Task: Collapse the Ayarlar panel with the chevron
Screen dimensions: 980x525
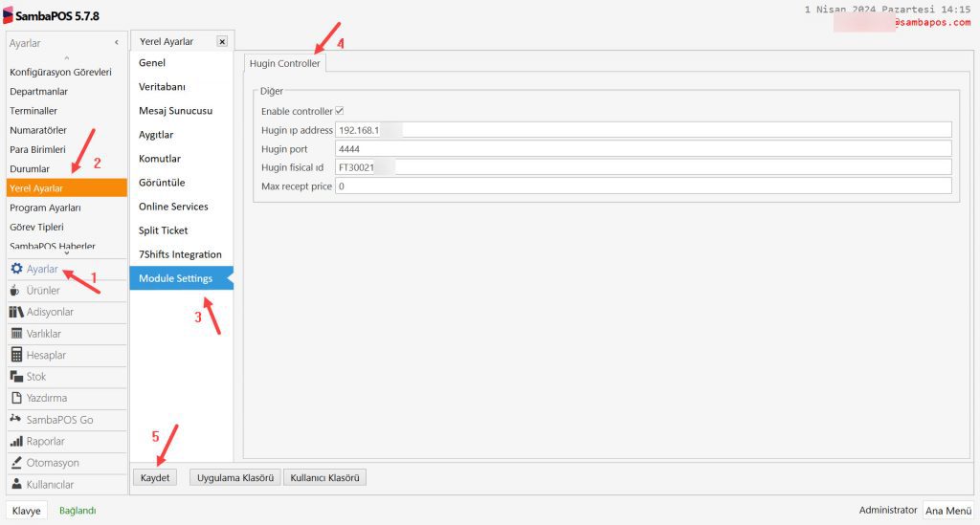Action: (116, 43)
